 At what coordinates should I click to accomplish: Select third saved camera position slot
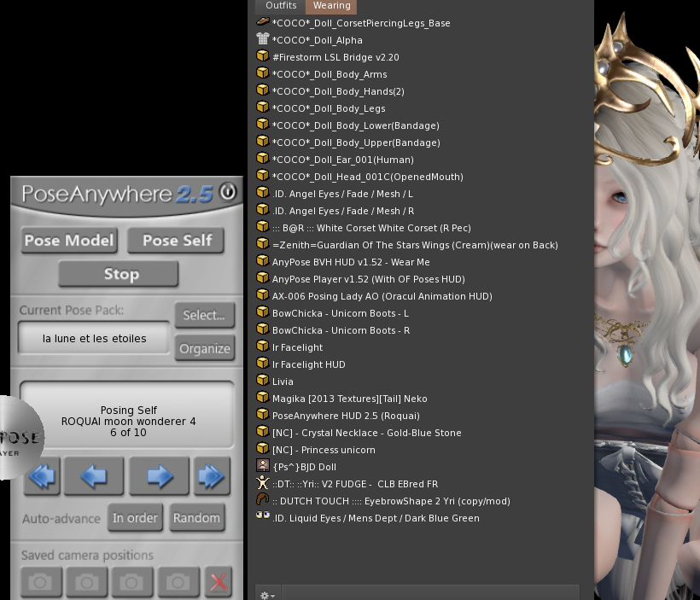(132, 582)
